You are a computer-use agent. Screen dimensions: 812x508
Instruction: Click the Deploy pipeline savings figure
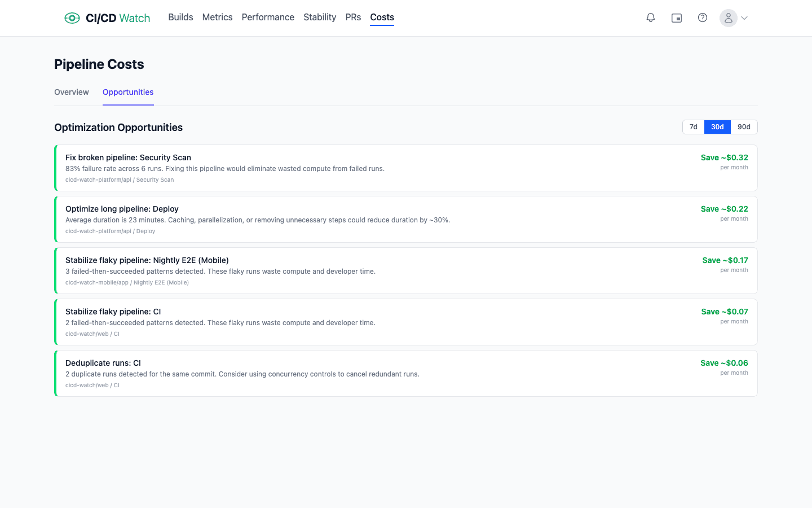tap(724, 209)
